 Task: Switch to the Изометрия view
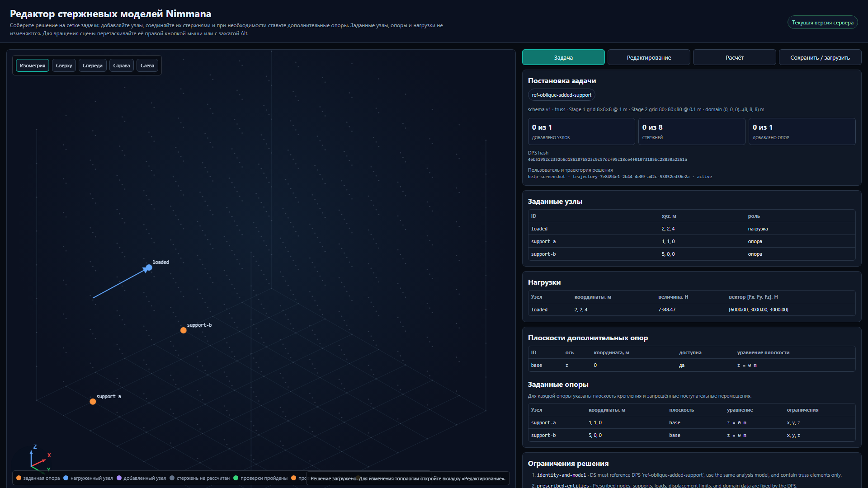[33, 66]
